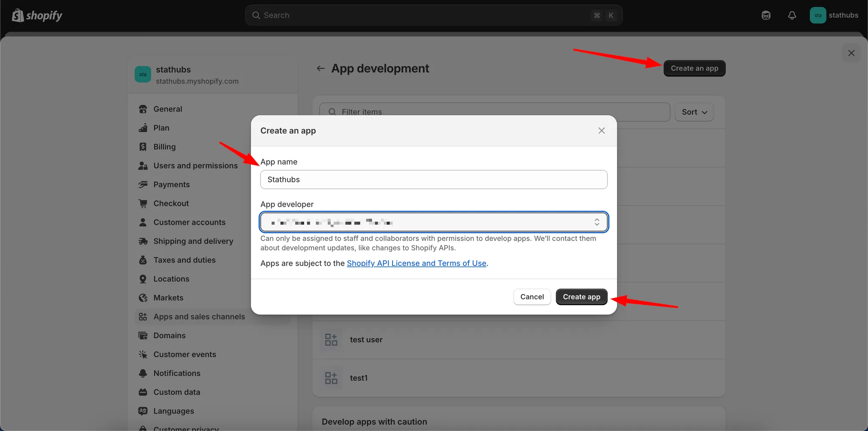Open the notifications bell
868x431 pixels.
pos(792,15)
